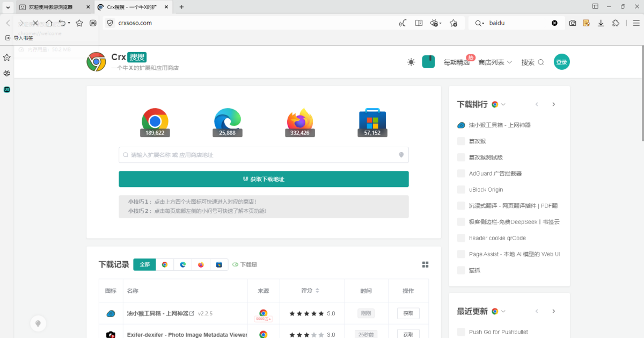Click the extension name search input field

(264, 154)
